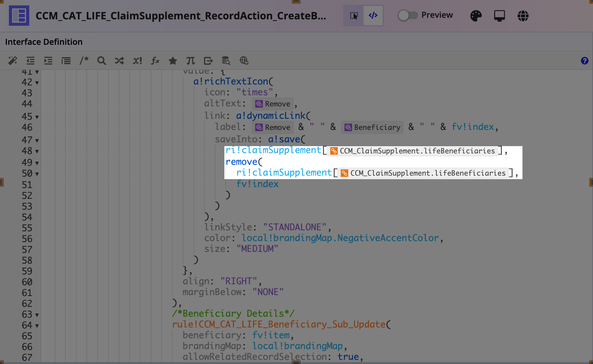The width and height of the screenshot is (593, 364).
Task: Click the shuffle arrows toolbar icon
Action: click(119, 61)
